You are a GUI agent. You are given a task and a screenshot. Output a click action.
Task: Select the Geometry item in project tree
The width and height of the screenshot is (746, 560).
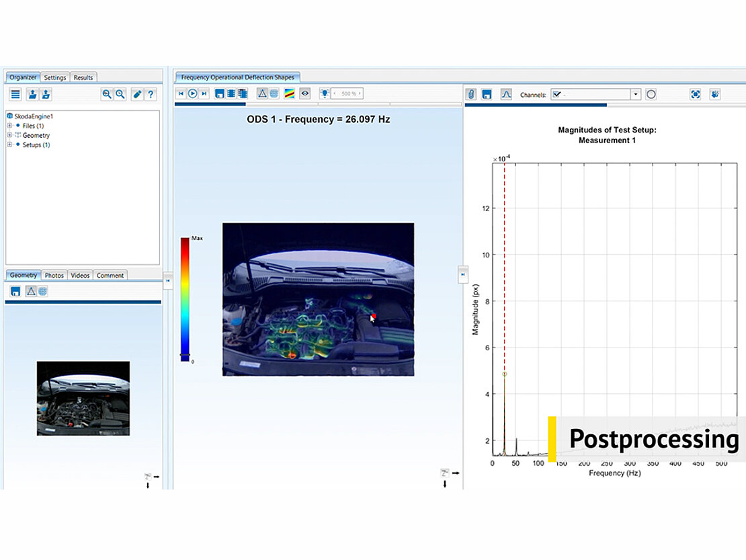click(36, 135)
